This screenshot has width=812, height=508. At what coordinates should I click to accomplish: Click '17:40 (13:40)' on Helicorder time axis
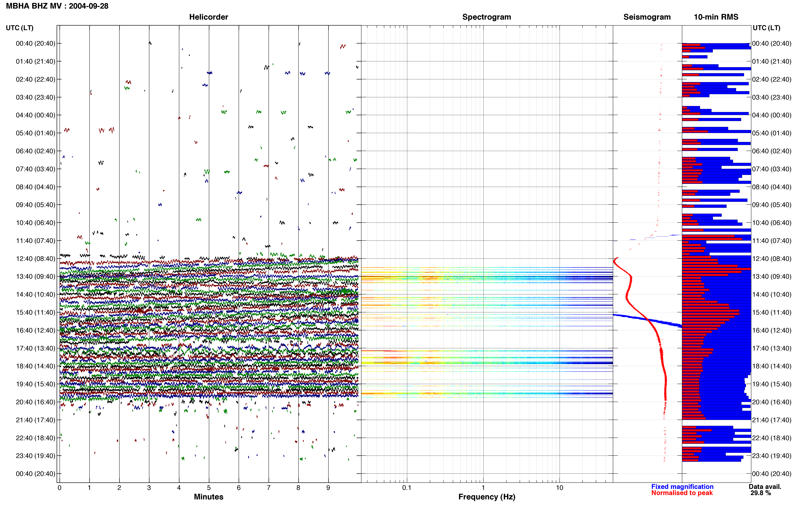click(x=36, y=348)
